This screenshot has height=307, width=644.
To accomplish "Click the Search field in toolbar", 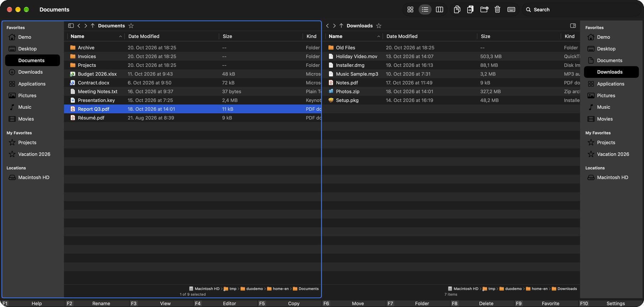I will pyautogui.click(x=581, y=10).
